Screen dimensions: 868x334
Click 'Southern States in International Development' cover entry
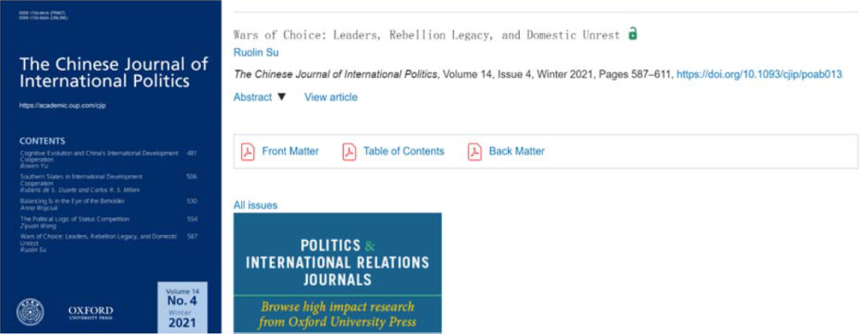point(81,180)
